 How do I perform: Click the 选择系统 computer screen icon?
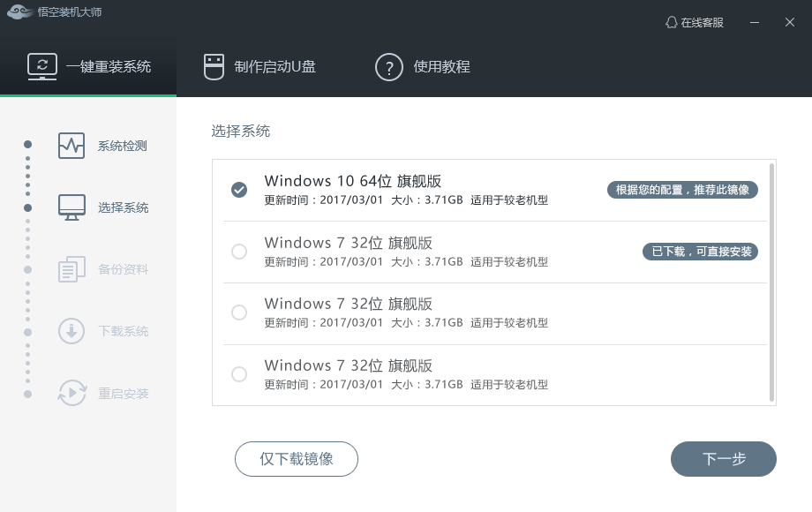(x=71, y=207)
